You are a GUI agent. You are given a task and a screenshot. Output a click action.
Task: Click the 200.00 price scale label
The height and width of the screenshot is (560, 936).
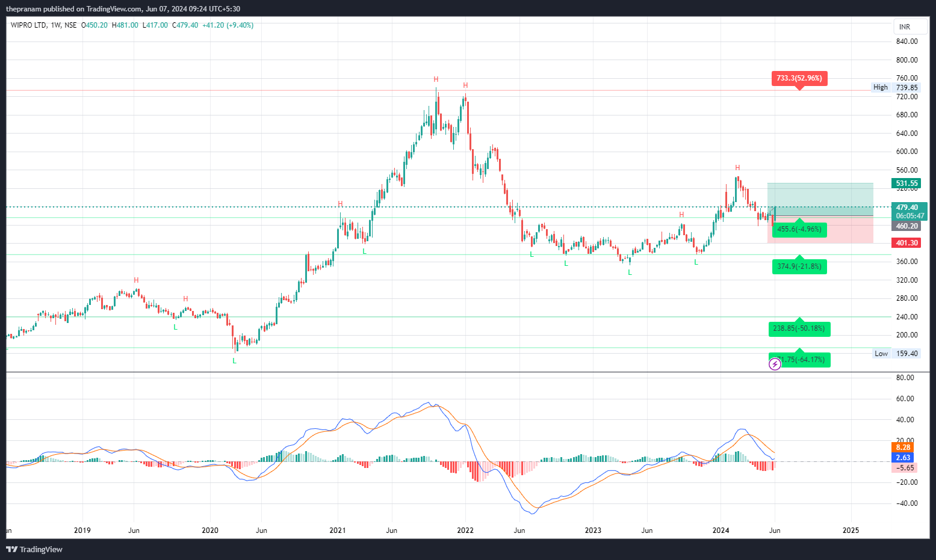pos(907,335)
